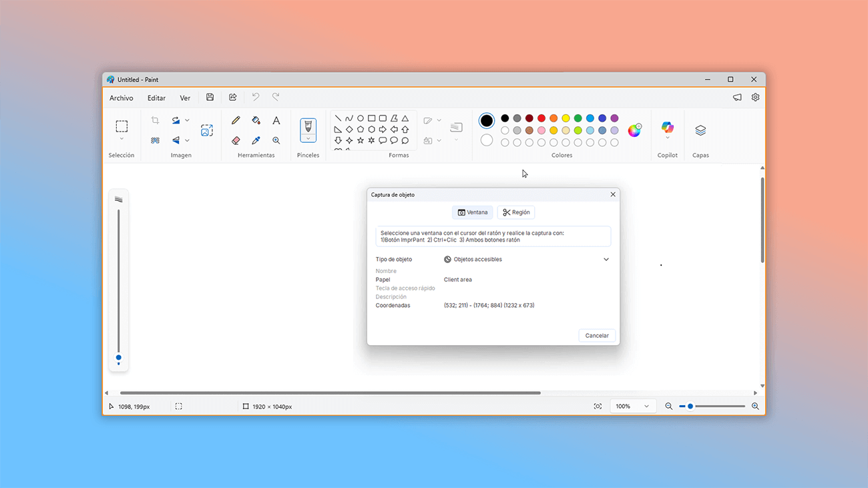Choose the Color picker (eyedropper) tool
Viewport: 868px width, 488px height.
point(256,140)
